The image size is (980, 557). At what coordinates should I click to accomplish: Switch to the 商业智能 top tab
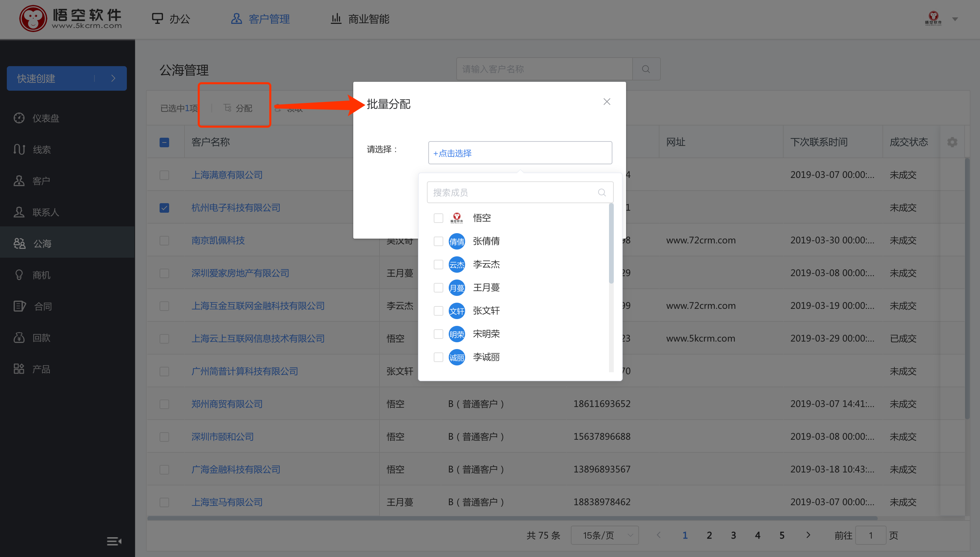[360, 19]
